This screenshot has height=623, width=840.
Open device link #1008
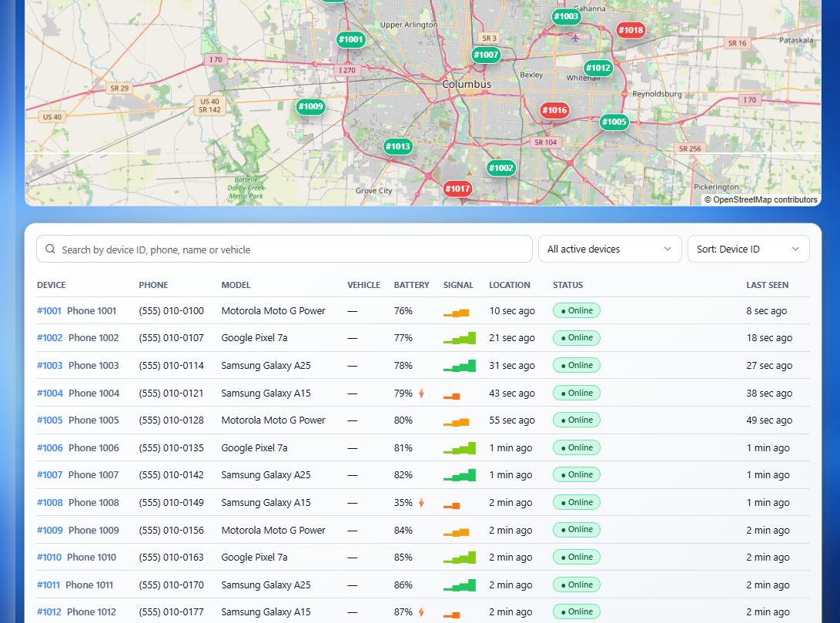click(50, 502)
